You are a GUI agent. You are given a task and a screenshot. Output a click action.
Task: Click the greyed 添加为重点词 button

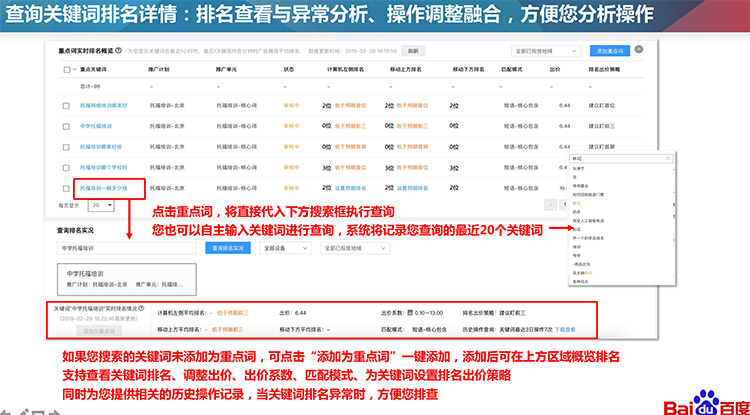(x=97, y=329)
